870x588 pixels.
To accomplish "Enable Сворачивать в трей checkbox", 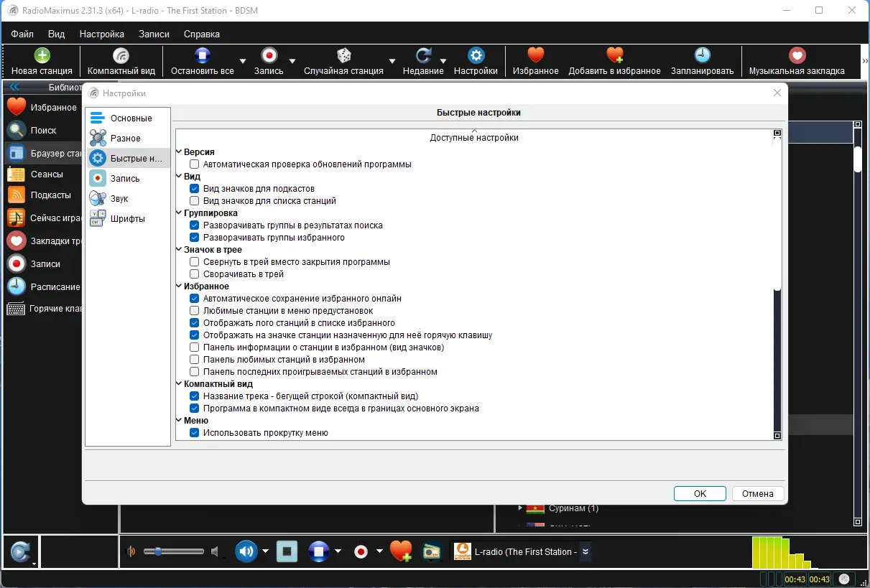I will 194,274.
